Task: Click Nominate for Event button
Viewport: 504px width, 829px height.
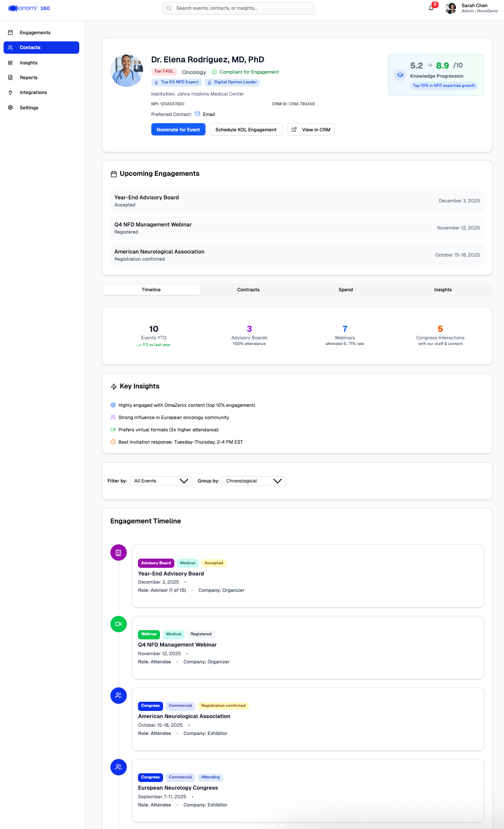Action: pyautogui.click(x=178, y=130)
